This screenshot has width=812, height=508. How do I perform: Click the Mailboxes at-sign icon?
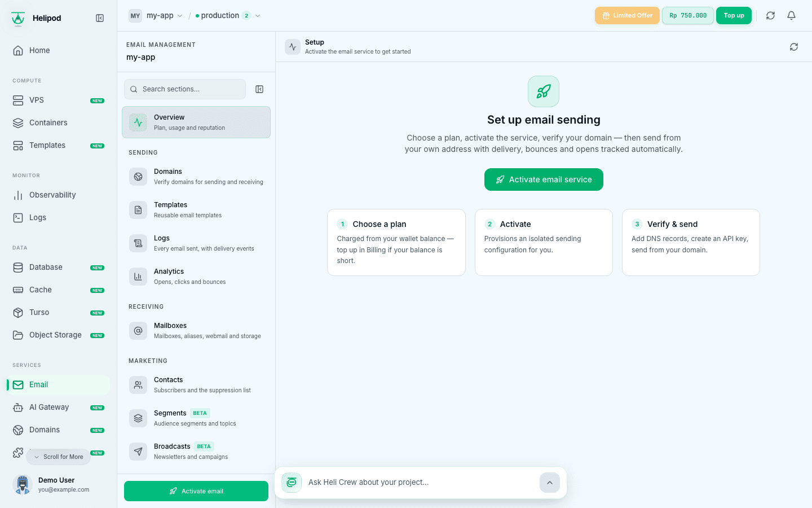point(138,331)
